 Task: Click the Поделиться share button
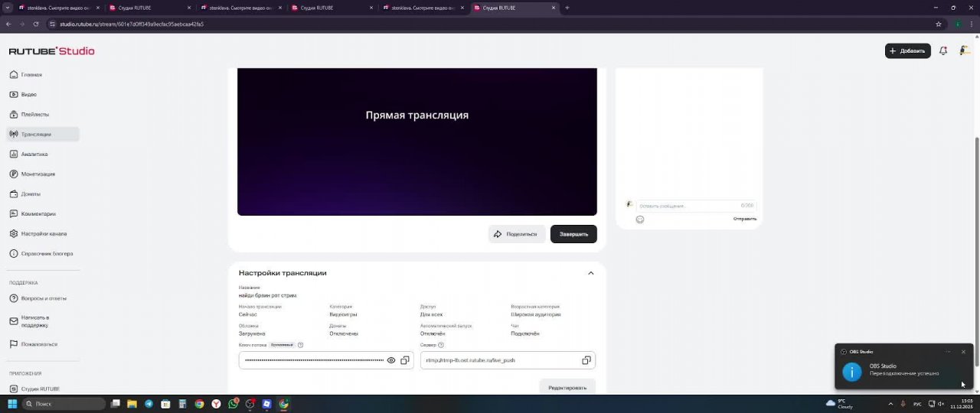pyautogui.click(x=516, y=234)
